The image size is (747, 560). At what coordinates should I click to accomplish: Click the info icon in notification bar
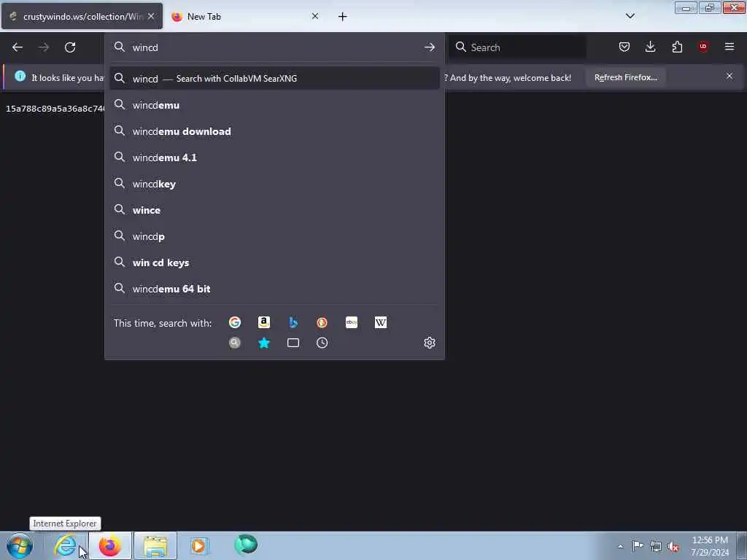pos(20,76)
